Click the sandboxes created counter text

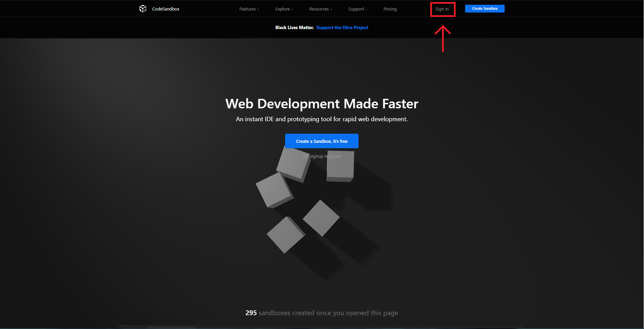point(322,313)
